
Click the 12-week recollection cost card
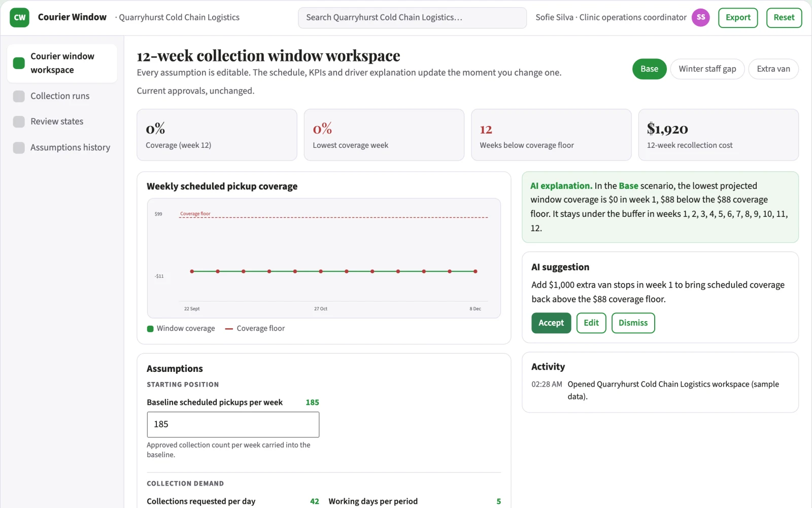719,135
